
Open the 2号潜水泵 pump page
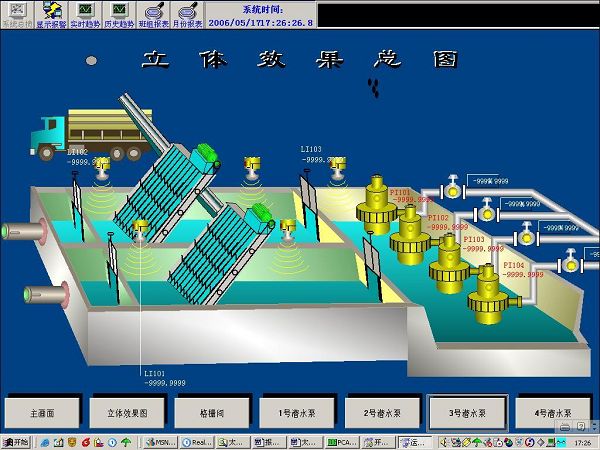(x=383, y=412)
